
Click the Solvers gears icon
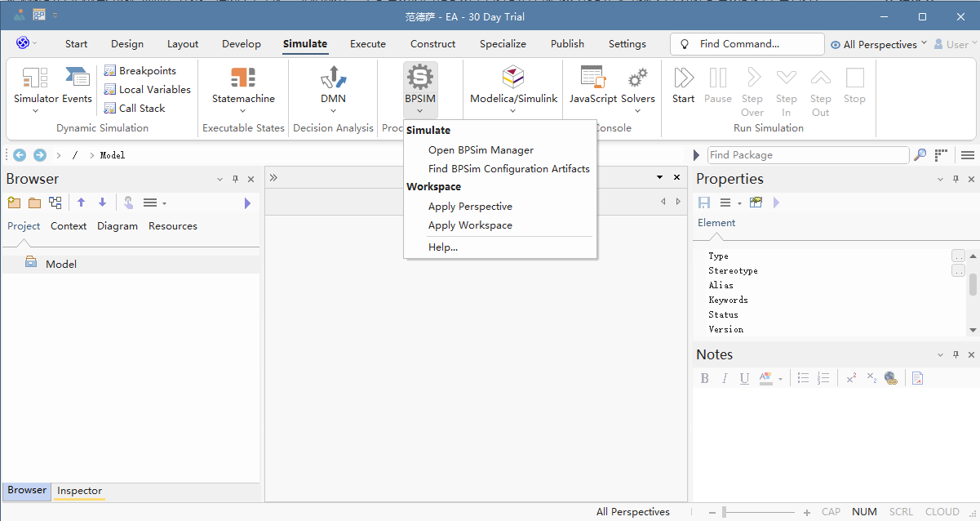638,78
